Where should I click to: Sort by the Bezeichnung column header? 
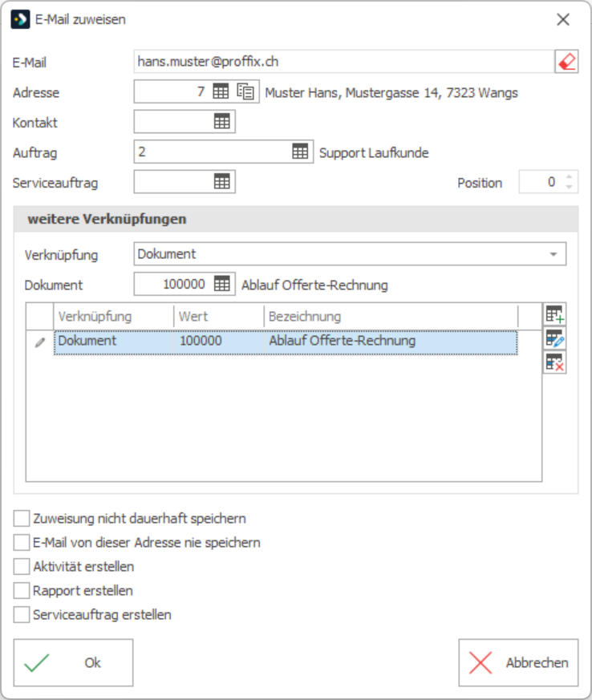(391, 317)
